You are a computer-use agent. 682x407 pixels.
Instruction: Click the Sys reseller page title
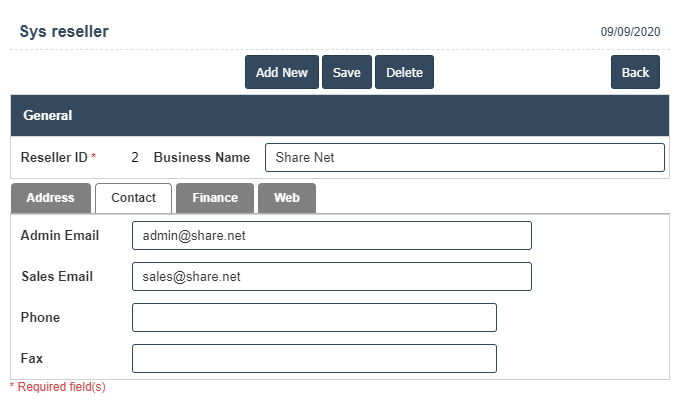(x=64, y=32)
